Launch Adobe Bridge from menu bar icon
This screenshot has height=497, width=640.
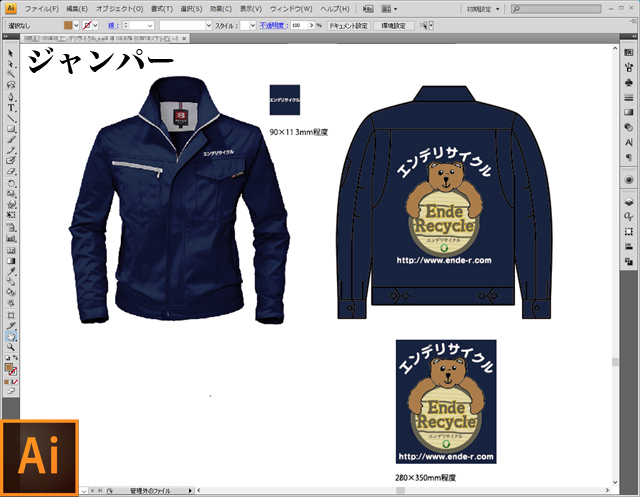[368, 9]
